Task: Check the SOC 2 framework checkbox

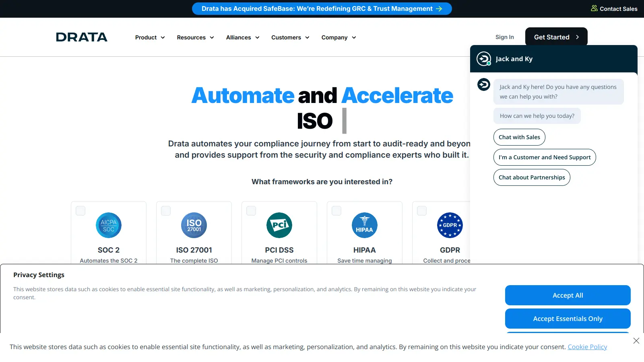Action: coord(80,211)
